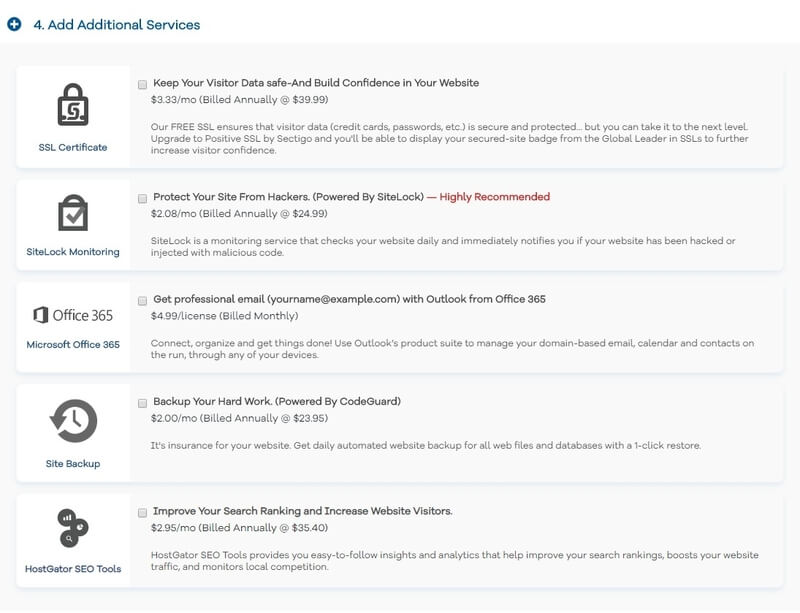Viewport: 800px width, 613px height.
Task: Click the Site Backup clock icon
Action: 73,421
